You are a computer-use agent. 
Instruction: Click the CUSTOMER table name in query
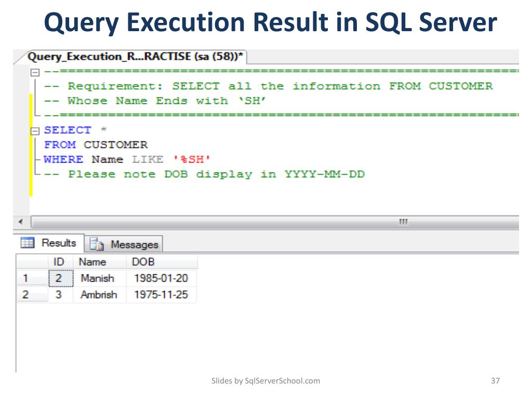coord(116,145)
